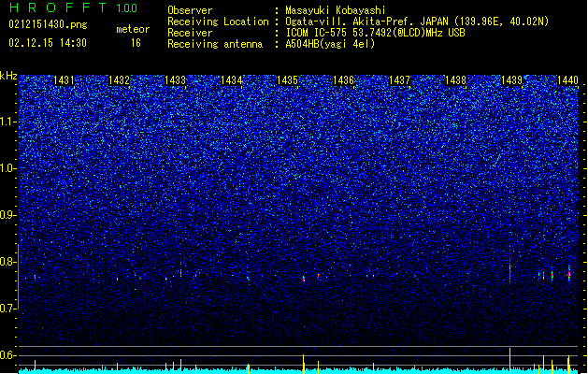Image resolution: width=588 pixels, height=374 pixels.
Task: Click the 1436 time marker
Action: tap(343, 80)
